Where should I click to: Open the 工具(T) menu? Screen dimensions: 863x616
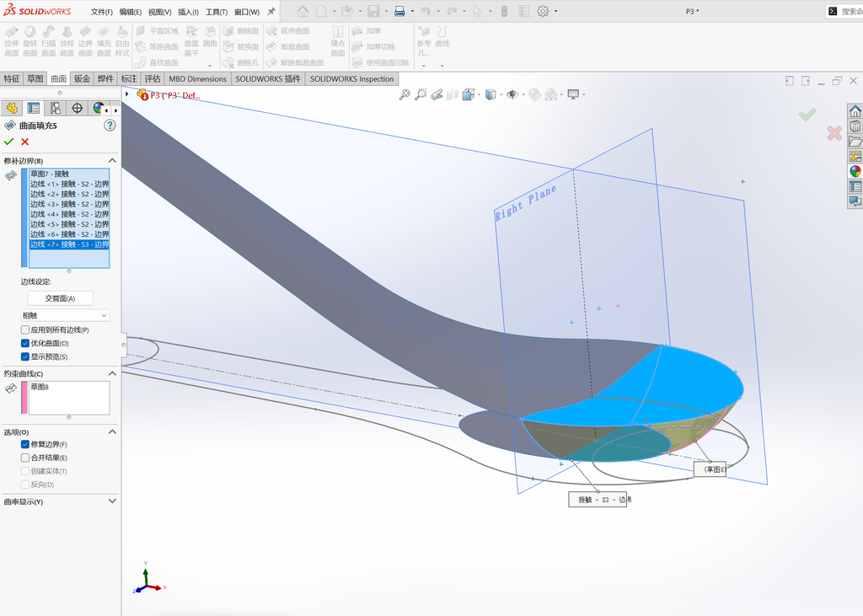coord(217,12)
